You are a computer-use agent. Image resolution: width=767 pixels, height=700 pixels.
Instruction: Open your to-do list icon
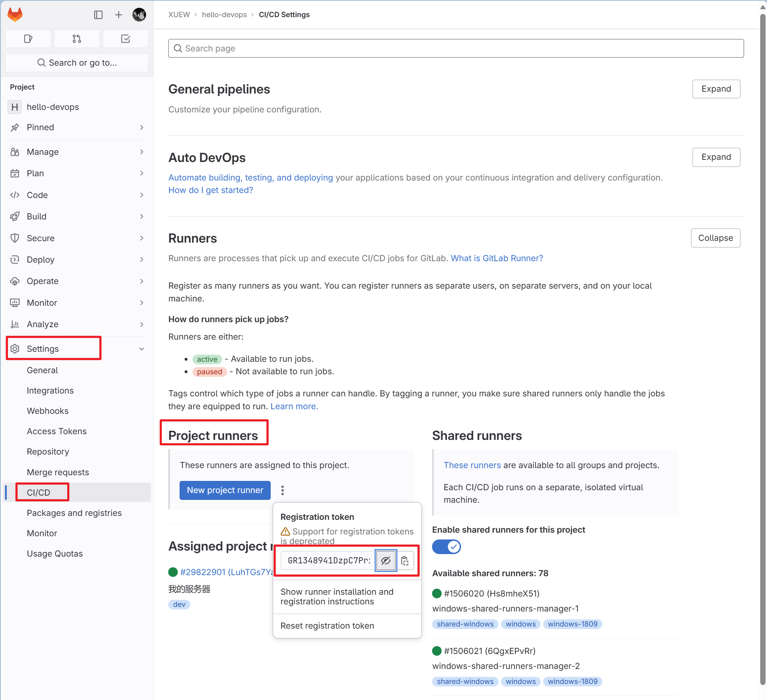click(126, 39)
